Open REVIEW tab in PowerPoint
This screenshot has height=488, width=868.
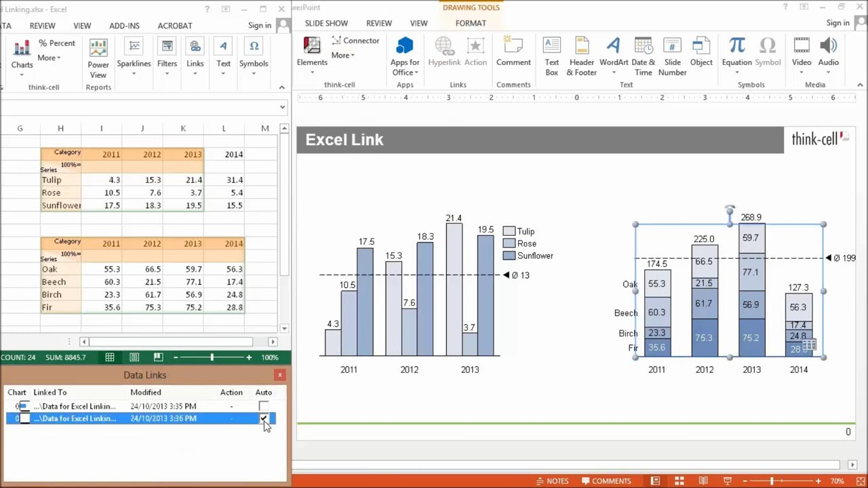[379, 23]
